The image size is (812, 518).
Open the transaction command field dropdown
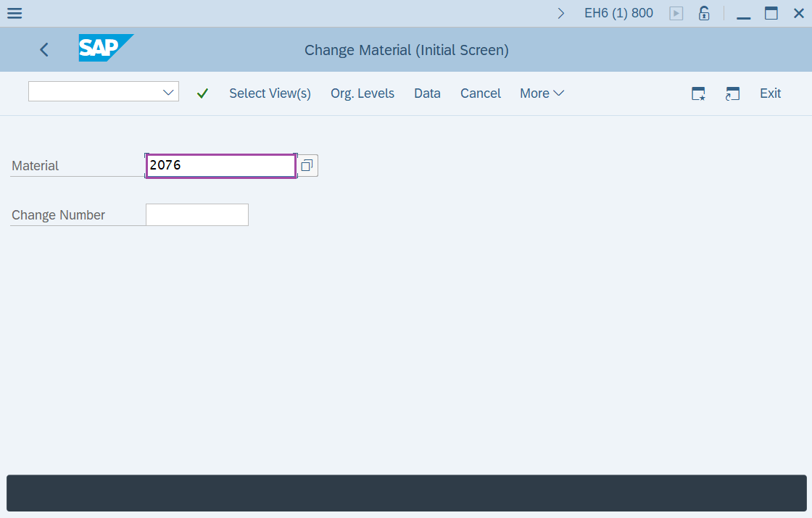(x=169, y=92)
